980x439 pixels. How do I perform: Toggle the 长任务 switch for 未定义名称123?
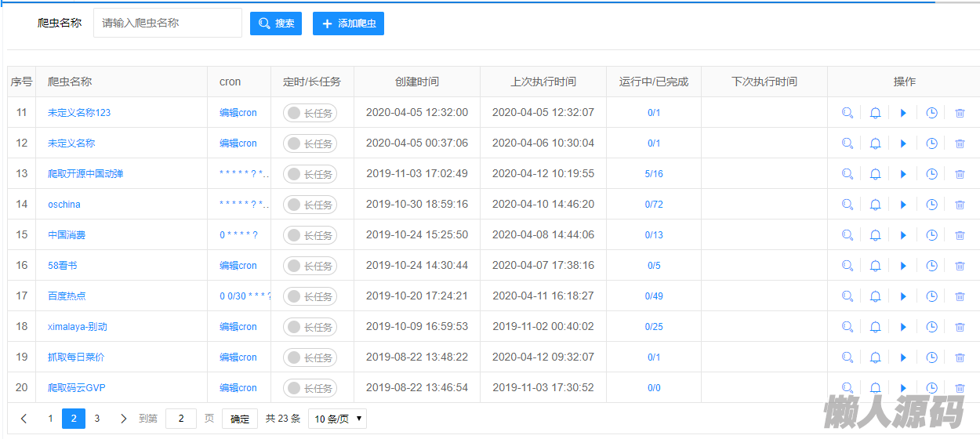[310, 113]
